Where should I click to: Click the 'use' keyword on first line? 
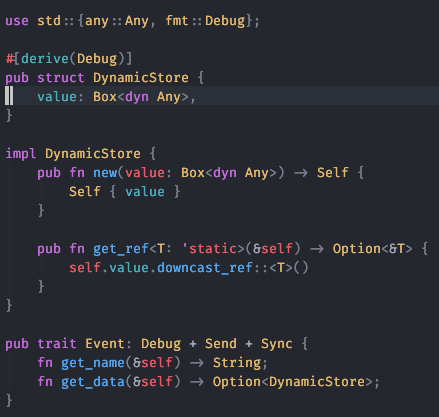17,21
